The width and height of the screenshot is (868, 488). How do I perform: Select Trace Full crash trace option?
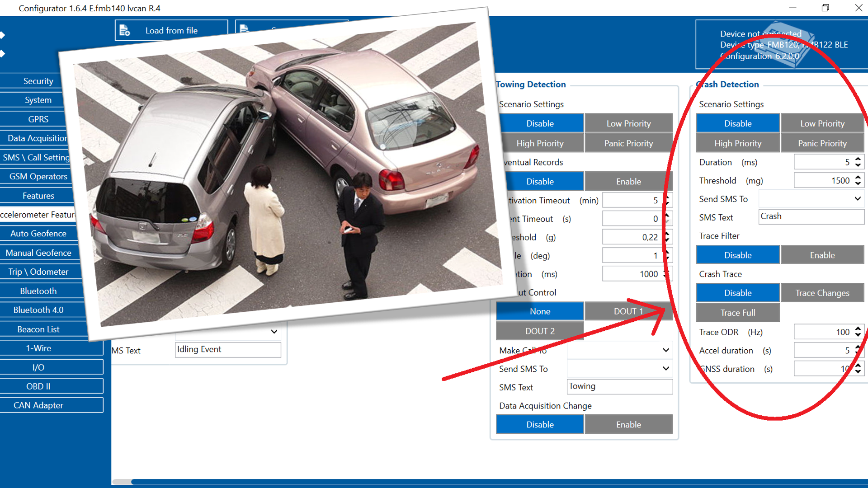pos(737,312)
